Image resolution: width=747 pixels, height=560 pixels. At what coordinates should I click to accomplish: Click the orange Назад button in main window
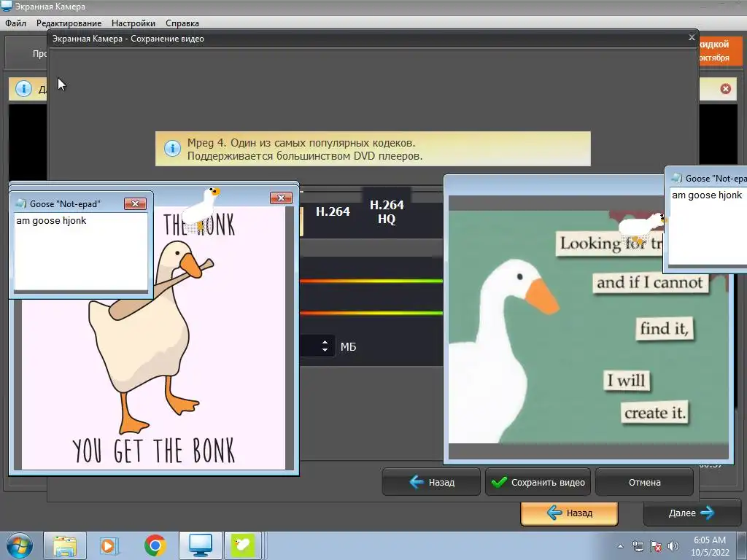pos(569,513)
